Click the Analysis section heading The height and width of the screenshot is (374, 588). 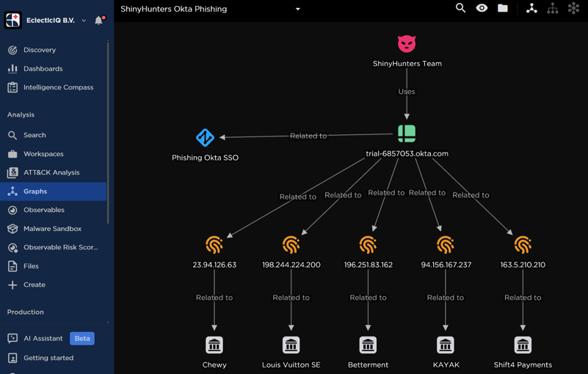click(21, 114)
